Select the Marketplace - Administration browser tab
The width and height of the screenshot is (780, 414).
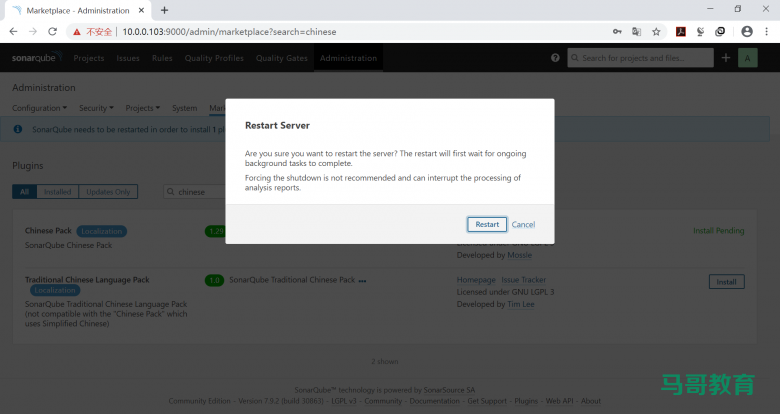78,10
